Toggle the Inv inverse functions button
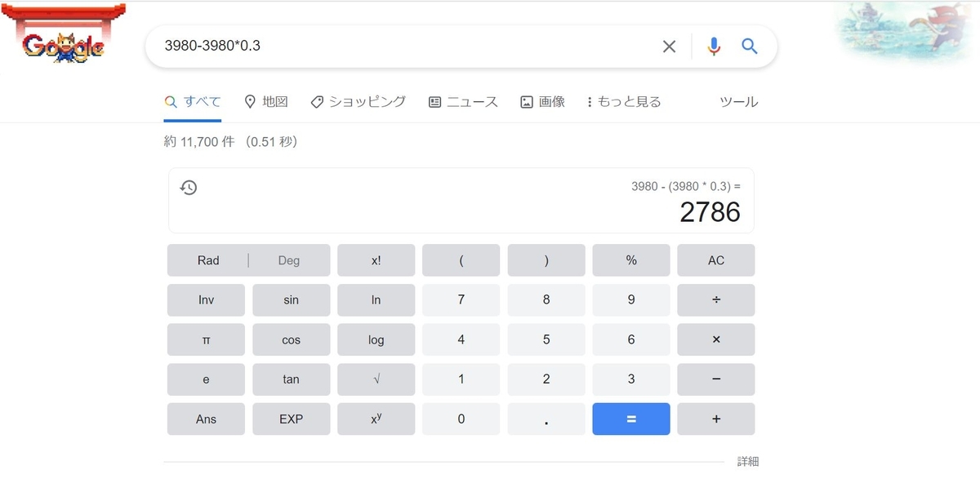The width and height of the screenshot is (980, 501). (206, 299)
